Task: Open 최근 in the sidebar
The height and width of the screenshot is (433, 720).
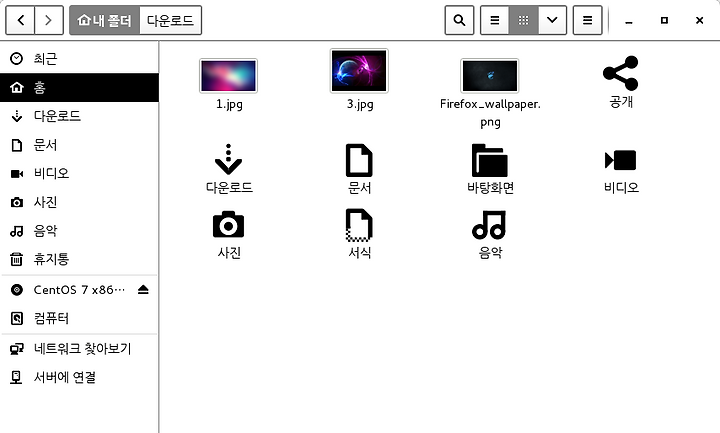Action: [x=79, y=59]
